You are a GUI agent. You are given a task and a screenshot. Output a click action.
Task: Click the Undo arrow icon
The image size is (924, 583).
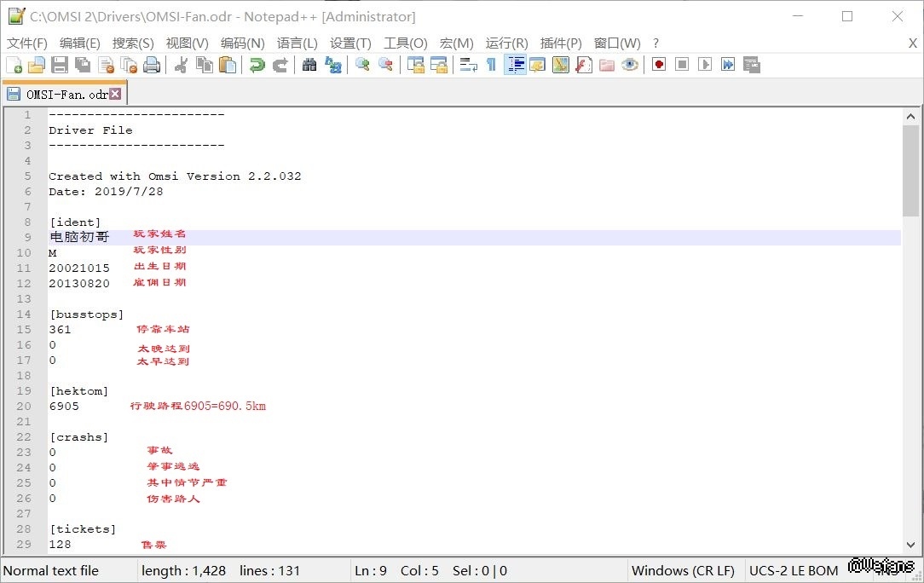257,65
